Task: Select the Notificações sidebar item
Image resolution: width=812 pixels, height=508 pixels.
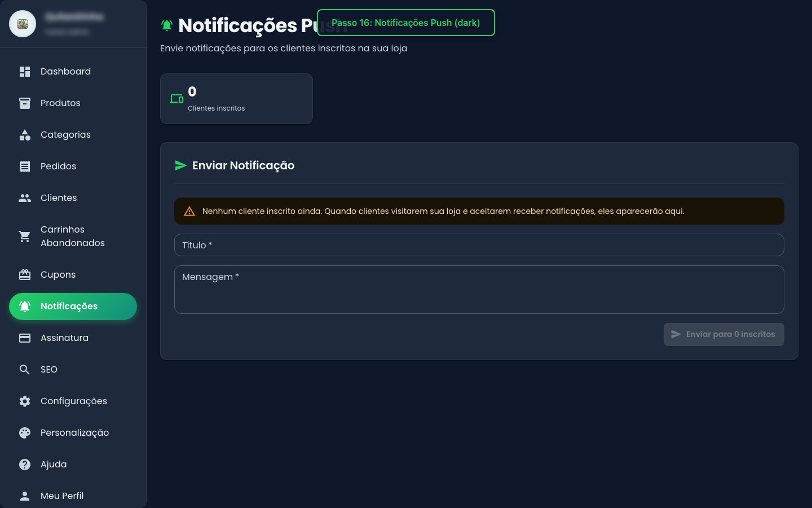Action: 73,306
